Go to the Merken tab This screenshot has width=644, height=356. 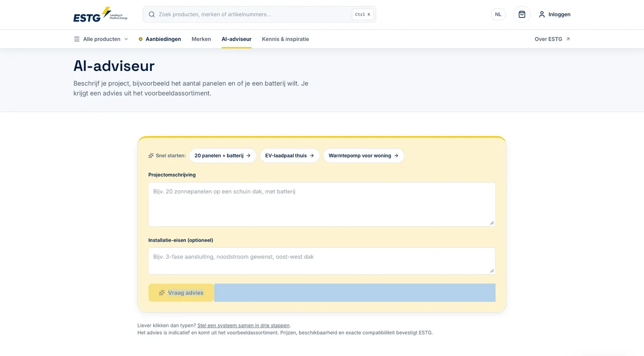coord(201,39)
